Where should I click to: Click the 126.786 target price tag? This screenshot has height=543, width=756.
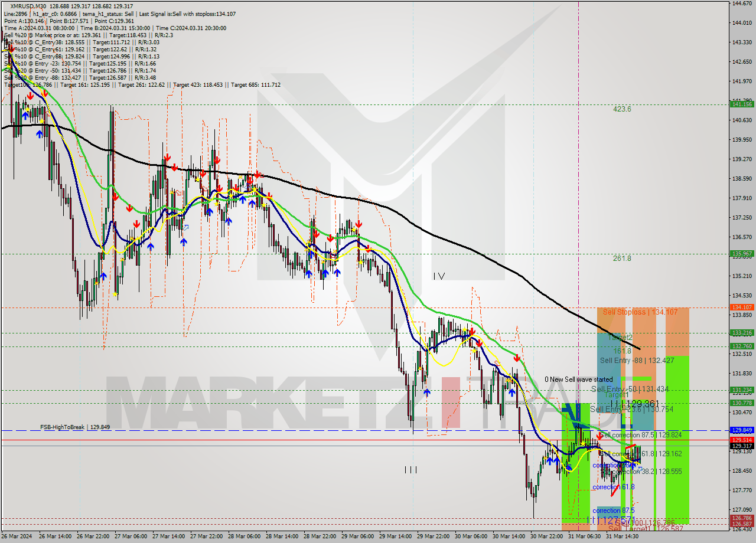(742, 518)
